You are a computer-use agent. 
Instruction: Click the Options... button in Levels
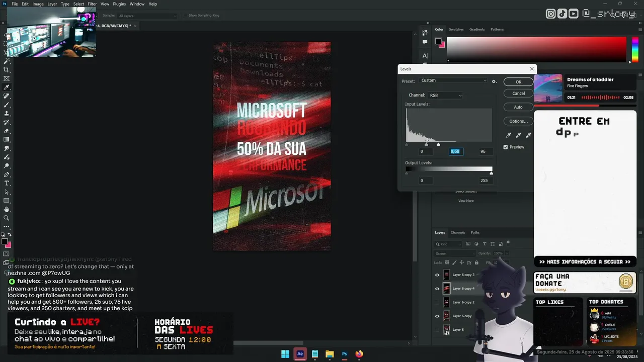click(518, 121)
